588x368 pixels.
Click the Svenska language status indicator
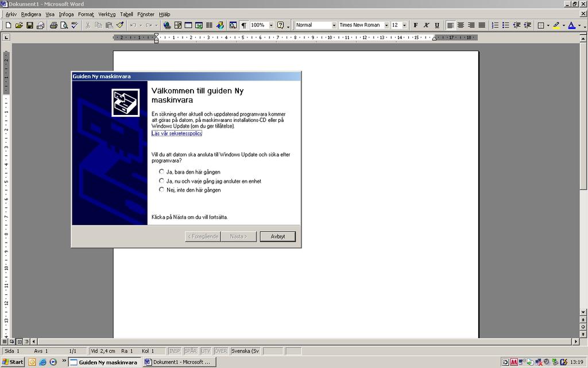(x=245, y=351)
